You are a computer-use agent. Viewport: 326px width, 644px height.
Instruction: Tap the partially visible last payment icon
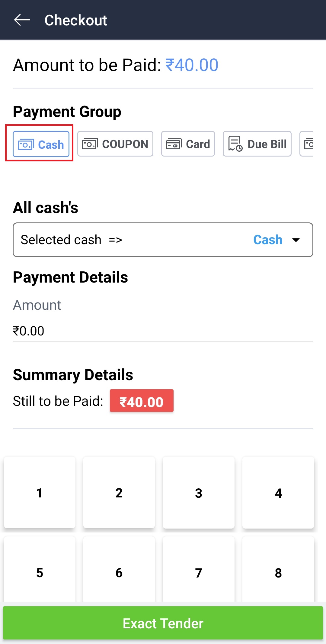308,144
